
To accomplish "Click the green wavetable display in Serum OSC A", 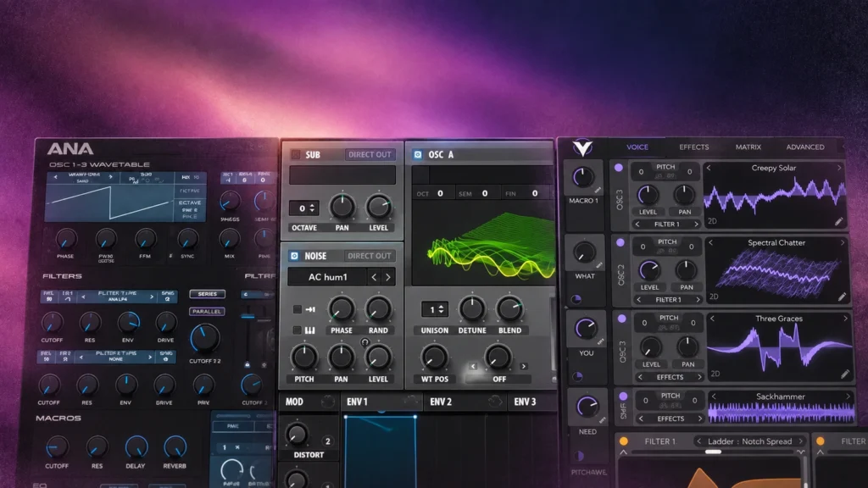I will 483,243.
